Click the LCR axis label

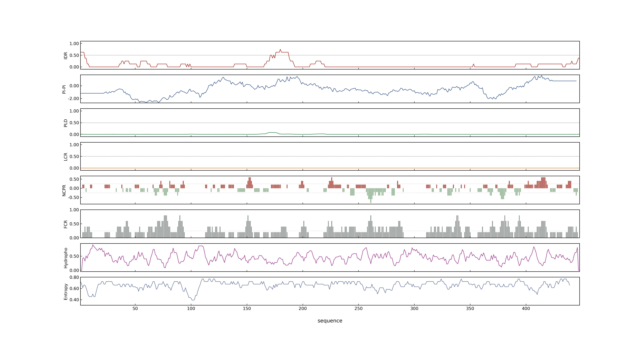click(x=66, y=157)
